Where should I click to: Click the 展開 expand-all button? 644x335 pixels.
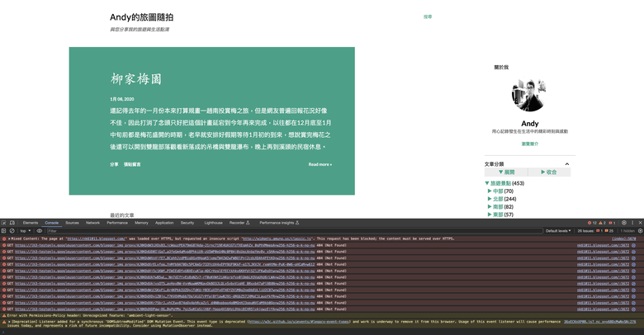pos(506,172)
